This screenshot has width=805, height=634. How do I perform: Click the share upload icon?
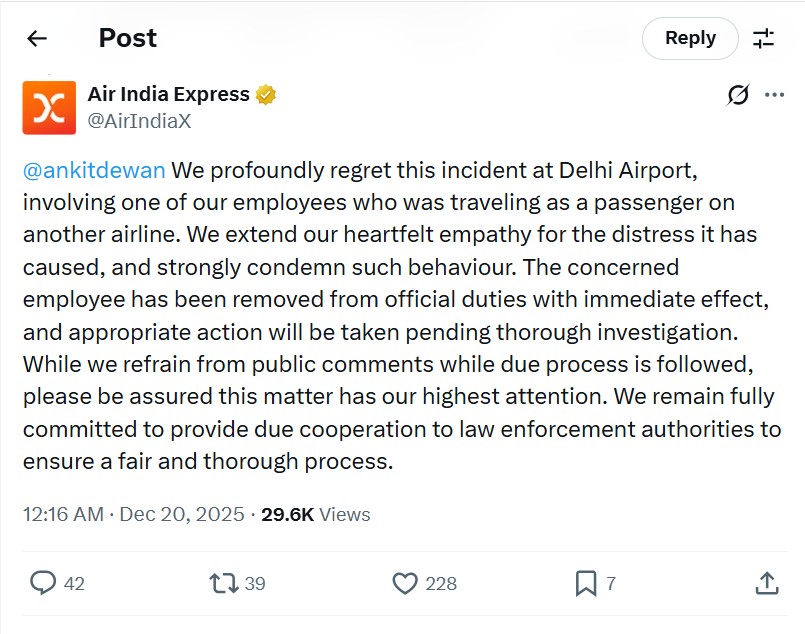[766, 582]
